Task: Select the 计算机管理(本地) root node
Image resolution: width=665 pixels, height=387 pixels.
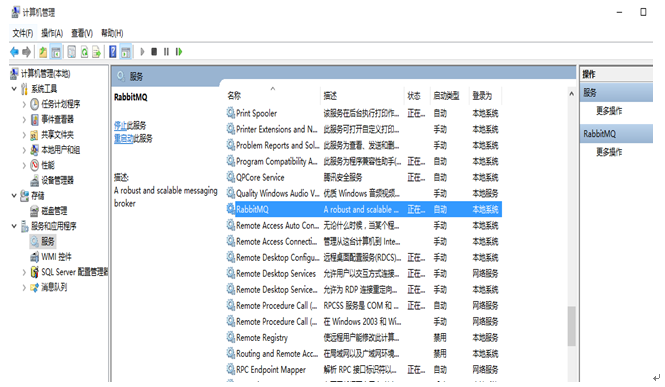Action: click(45, 74)
